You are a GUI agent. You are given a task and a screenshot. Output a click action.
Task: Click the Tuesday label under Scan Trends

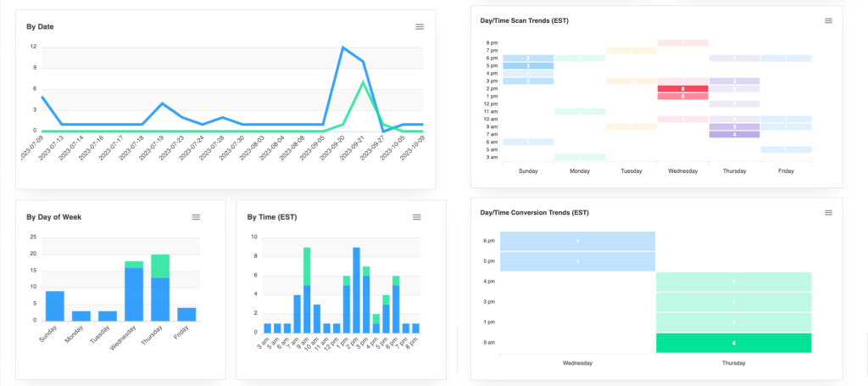tap(631, 171)
